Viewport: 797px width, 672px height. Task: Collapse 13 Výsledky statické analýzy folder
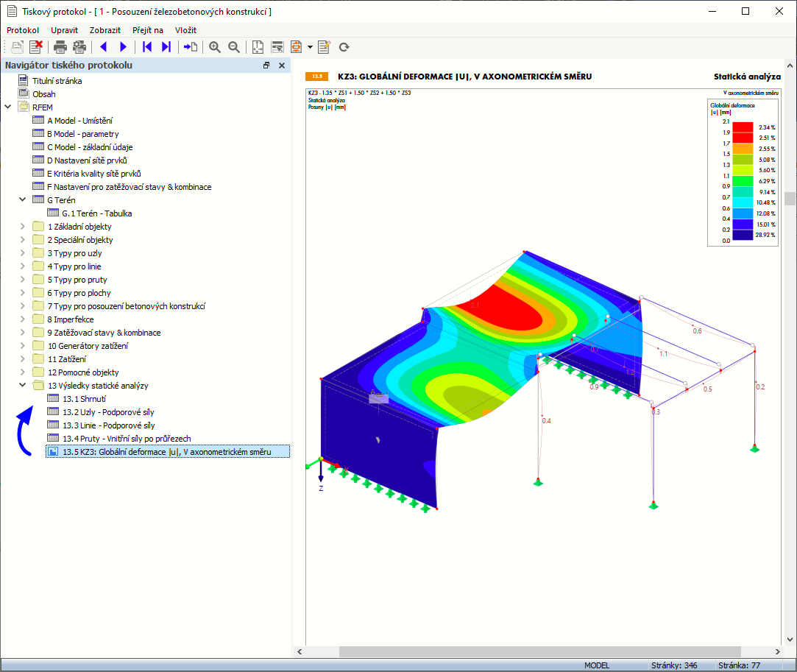click(22, 385)
